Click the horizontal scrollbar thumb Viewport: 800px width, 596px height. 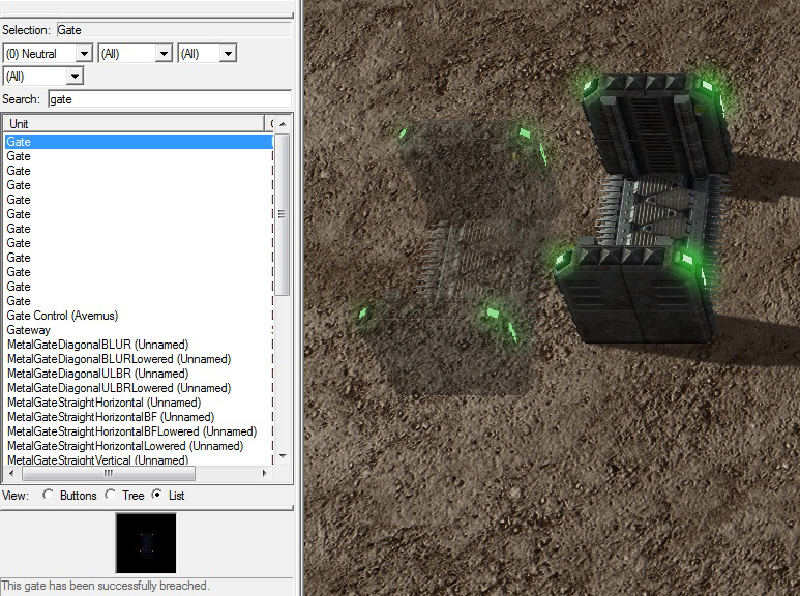(x=109, y=474)
